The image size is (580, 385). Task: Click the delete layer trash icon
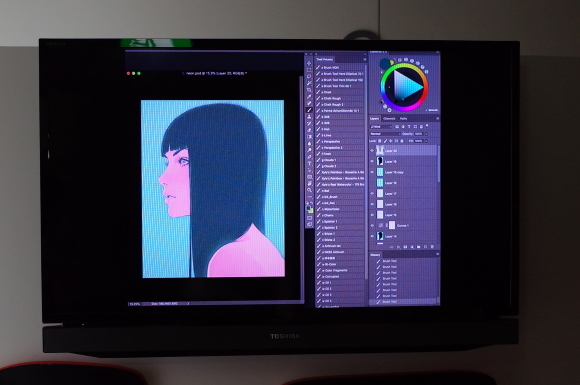pyautogui.click(x=432, y=246)
